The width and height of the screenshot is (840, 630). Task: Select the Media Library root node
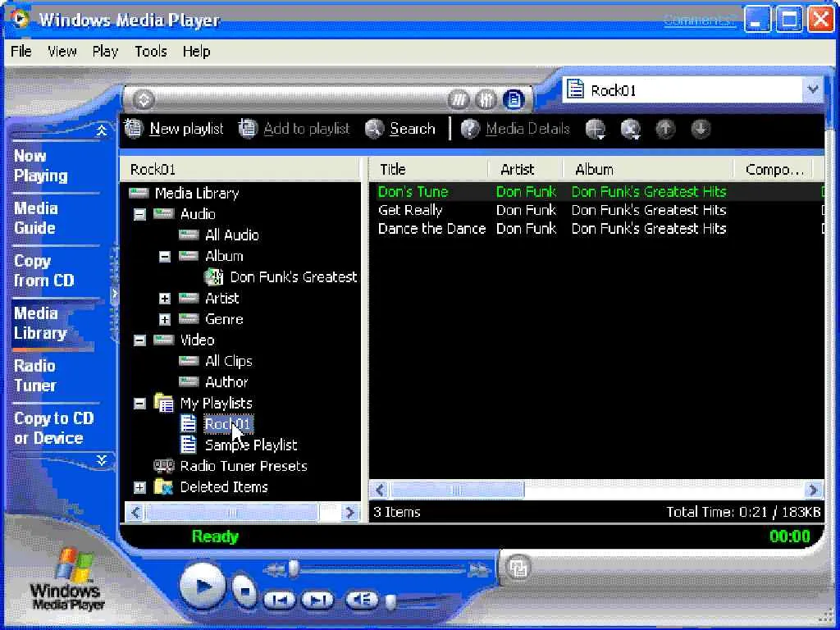click(x=197, y=193)
